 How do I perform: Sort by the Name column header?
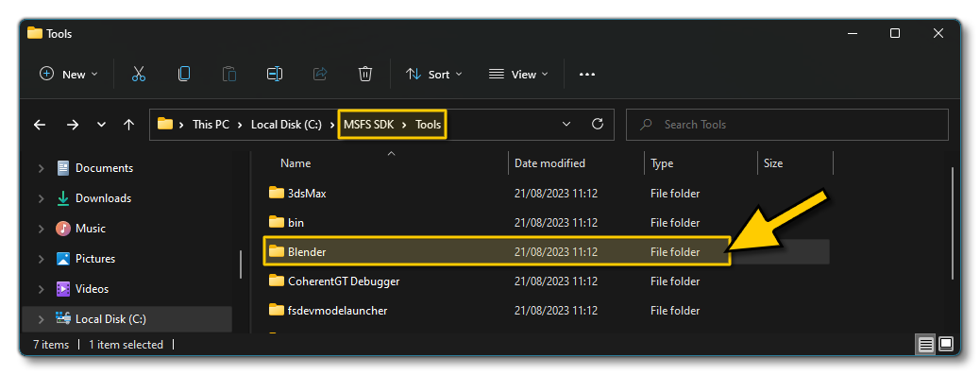296,163
